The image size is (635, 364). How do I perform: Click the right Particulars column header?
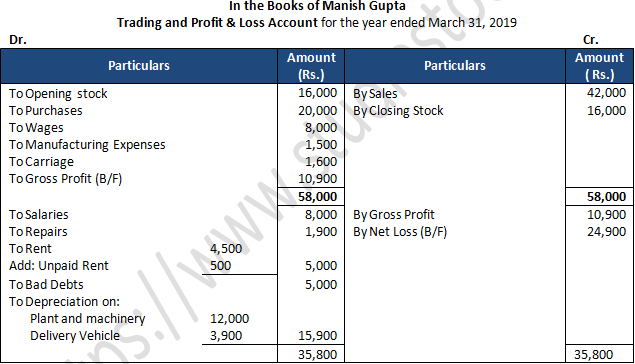455,66
